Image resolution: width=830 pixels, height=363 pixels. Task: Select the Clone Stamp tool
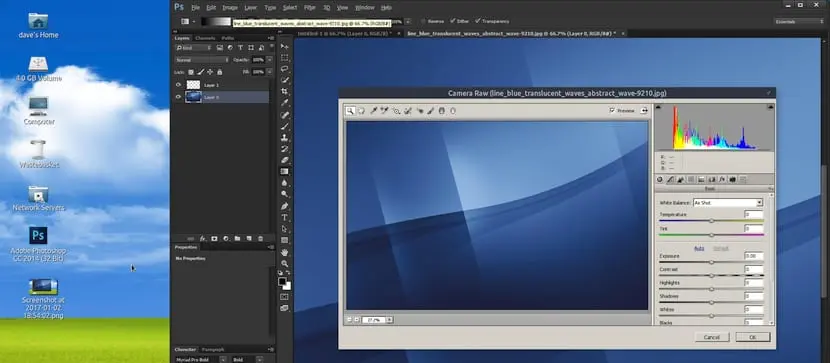click(285, 138)
